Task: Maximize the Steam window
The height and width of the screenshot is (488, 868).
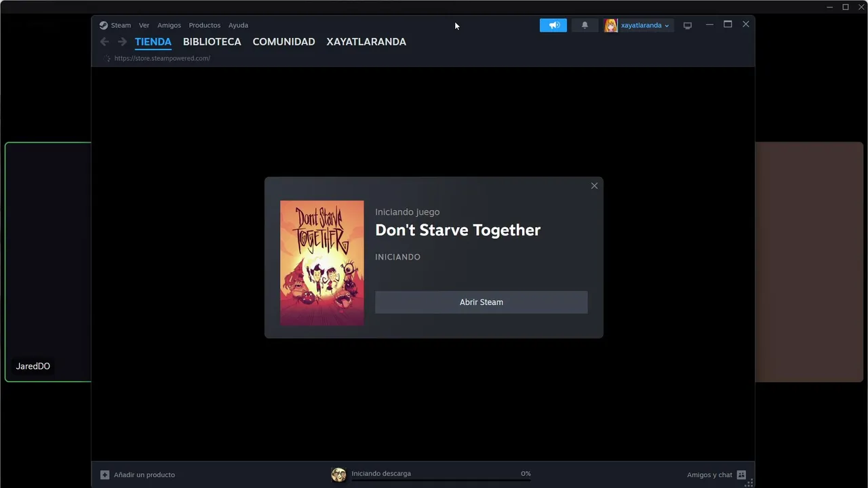Action: (728, 24)
